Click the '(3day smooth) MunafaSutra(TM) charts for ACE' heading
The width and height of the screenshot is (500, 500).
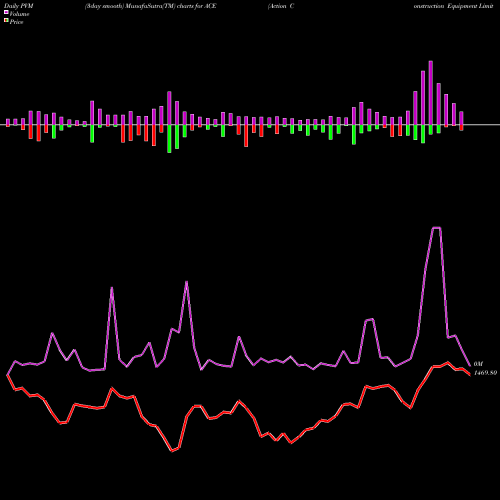(151, 6)
